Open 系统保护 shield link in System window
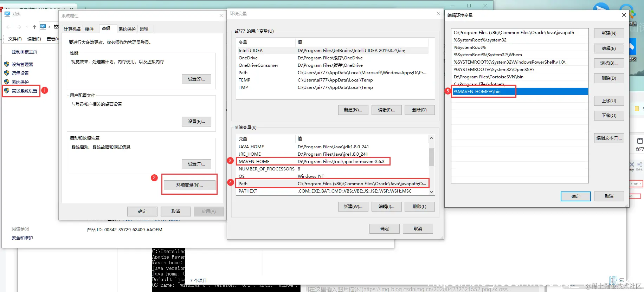The width and height of the screenshot is (644, 292). (17, 82)
